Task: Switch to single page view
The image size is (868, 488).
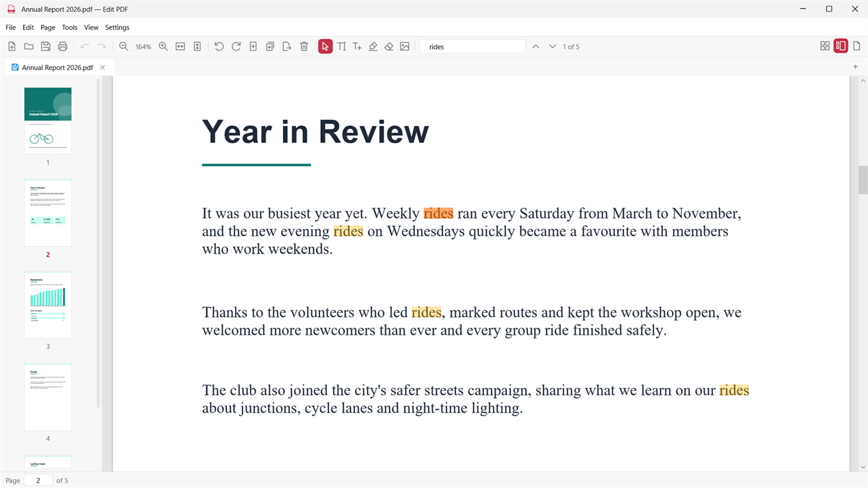Action: point(857,46)
